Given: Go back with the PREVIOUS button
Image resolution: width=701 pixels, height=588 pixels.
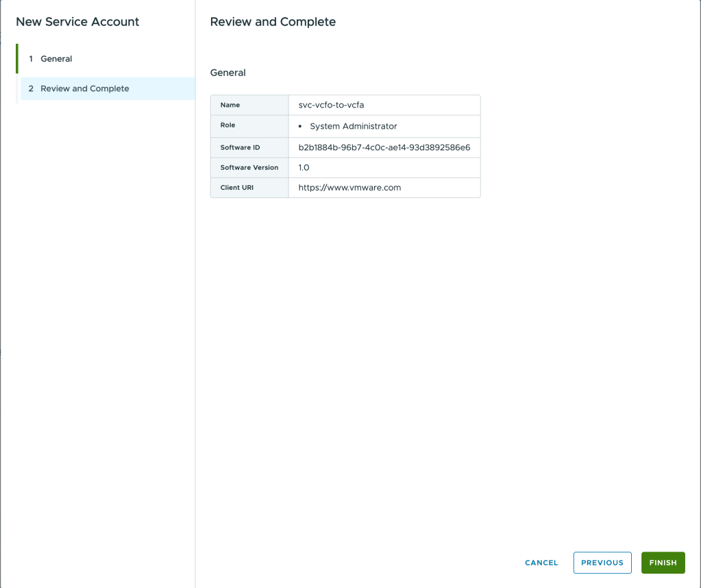Looking at the screenshot, I should pyautogui.click(x=602, y=563).
